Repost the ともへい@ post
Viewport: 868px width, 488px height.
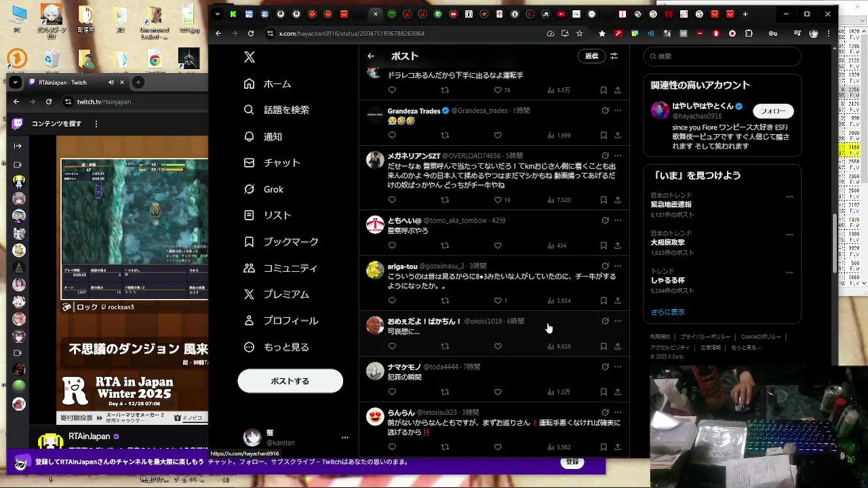tap(445, 245)
